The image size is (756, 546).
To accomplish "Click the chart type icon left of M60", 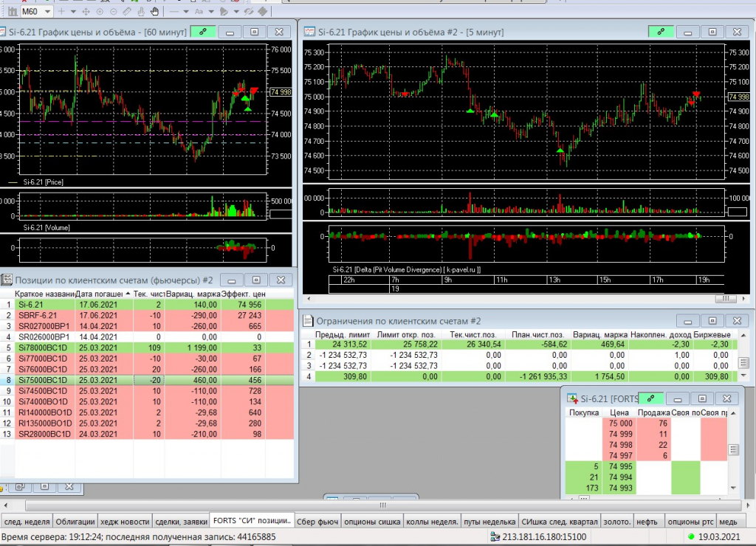I will coord(13,11).
